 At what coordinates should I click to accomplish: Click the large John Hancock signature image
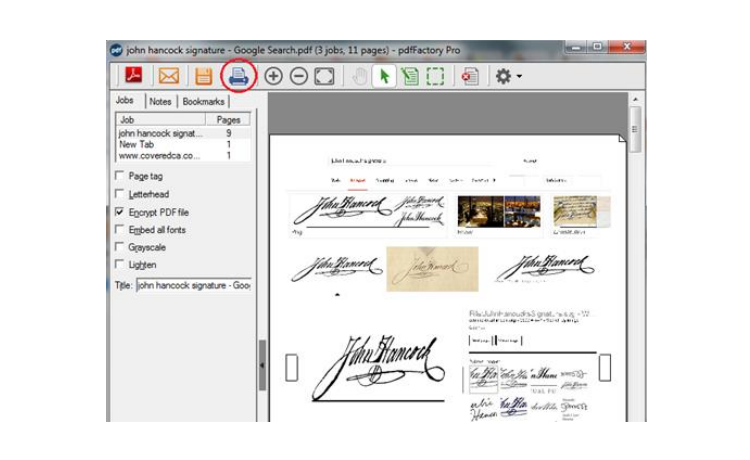pyautogui.click(x=378, y=368)
